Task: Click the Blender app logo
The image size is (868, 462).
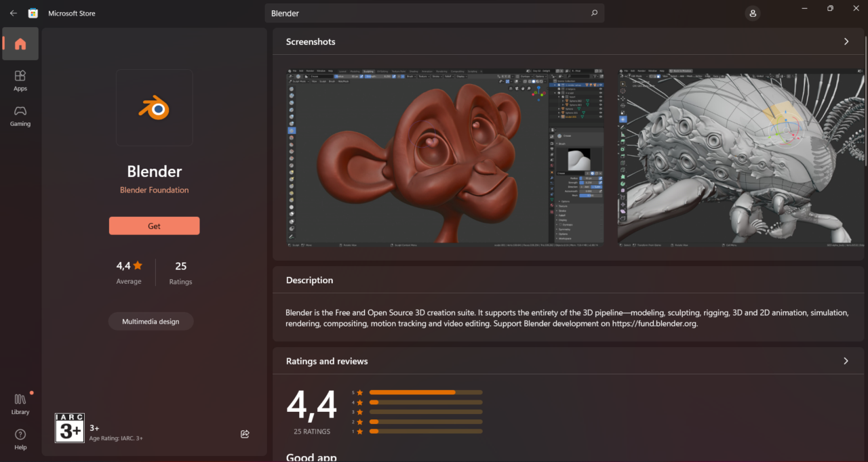Action: point(154,108)
